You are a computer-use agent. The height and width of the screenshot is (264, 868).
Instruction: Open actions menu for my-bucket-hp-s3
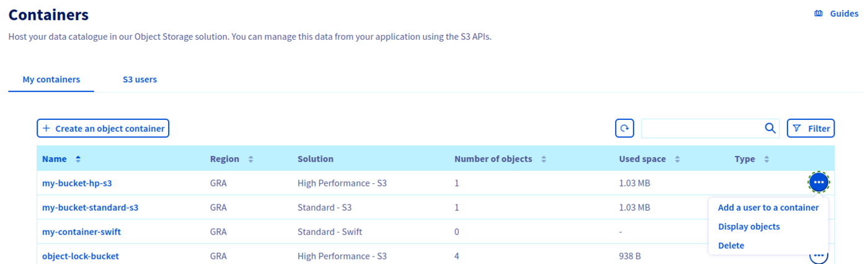coord(819,183)
